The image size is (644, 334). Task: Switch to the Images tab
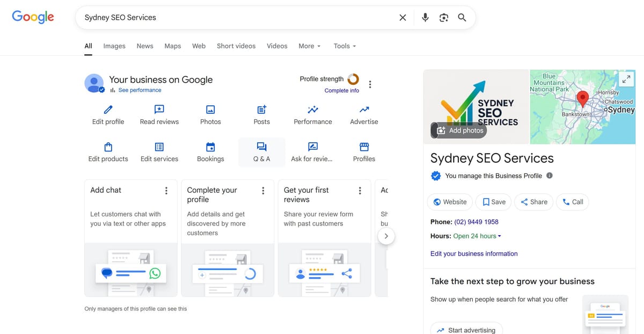pyautogui.click(x=114, y=46)
